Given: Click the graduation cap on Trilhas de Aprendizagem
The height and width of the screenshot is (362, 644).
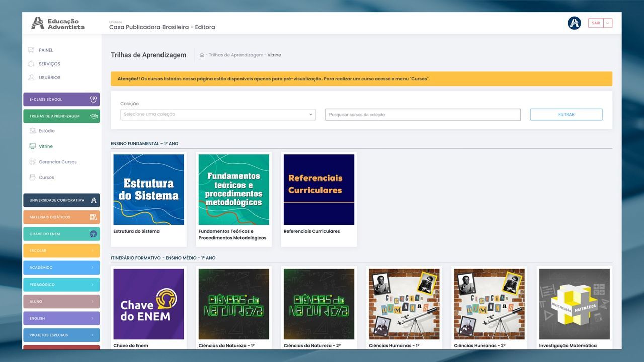Looking at the screenshot, I should tap(93, 116).
